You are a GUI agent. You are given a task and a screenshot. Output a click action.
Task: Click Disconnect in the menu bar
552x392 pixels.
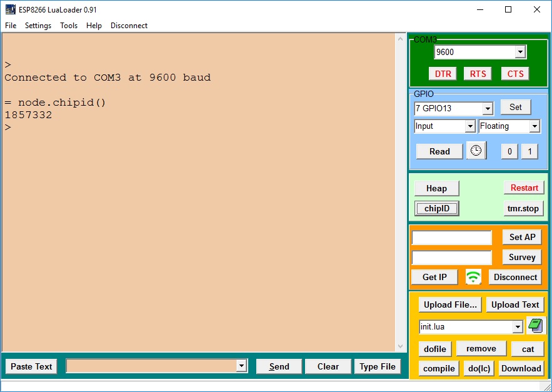click(x=129, y=26)
